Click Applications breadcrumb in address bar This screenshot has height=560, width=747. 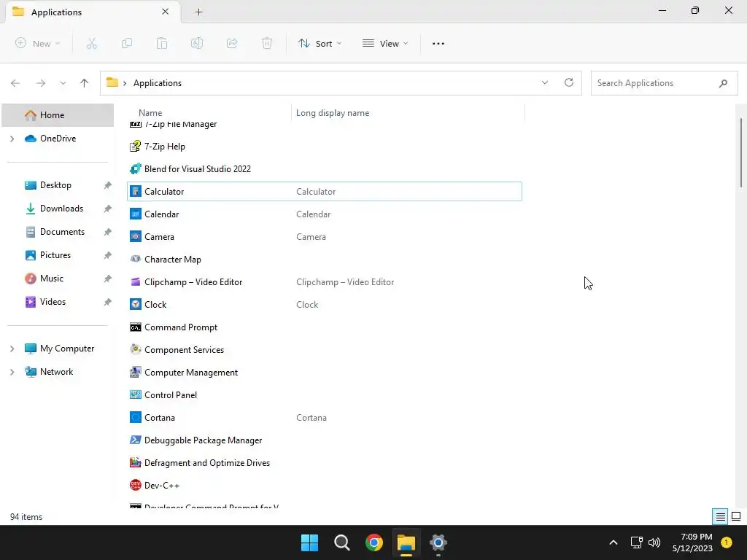pyautogui.click(x=158, y=83)
